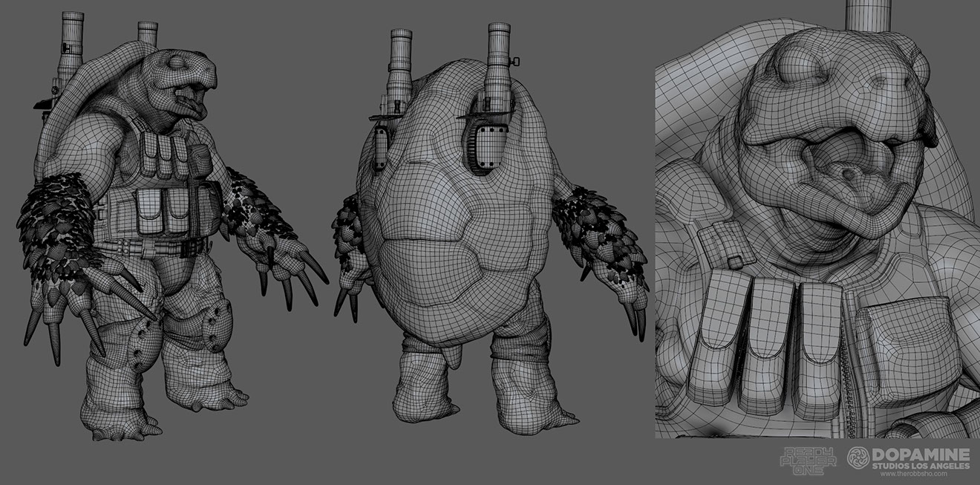Click the DOPAMINE wordmark text

click(921, 454)
